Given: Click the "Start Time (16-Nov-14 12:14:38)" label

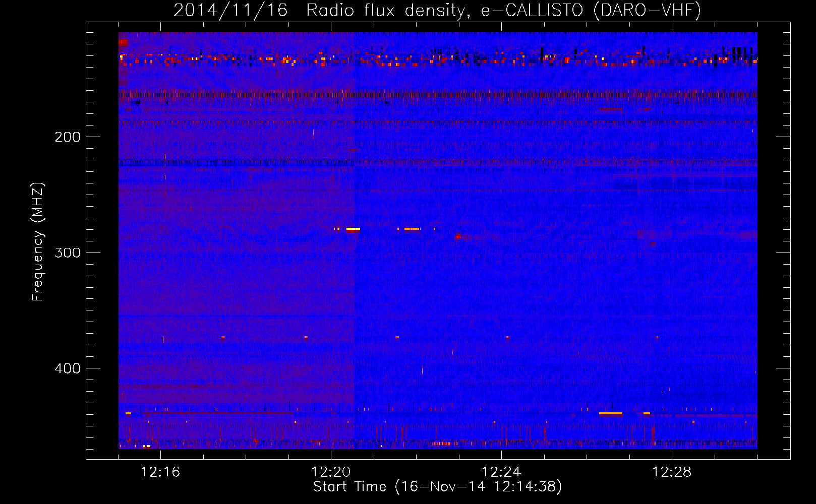Looking at the screenshot, I should point(437,487).
